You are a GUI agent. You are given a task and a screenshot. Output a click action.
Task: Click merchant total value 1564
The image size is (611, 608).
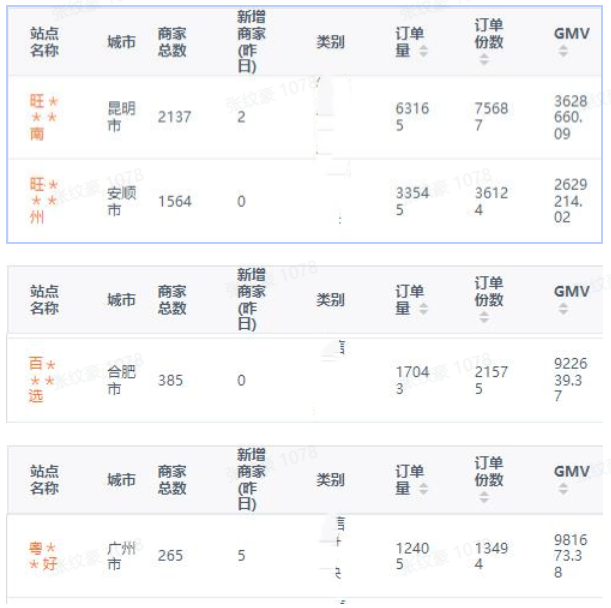(x=174, y=201)
